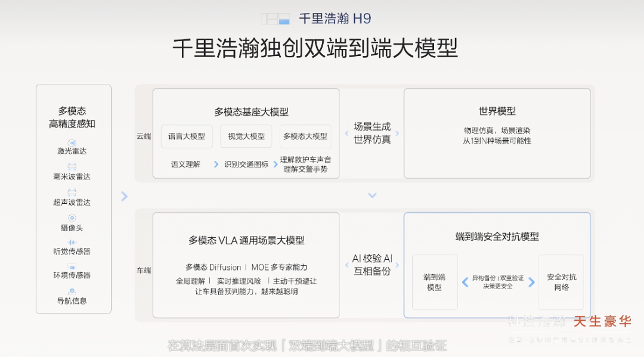Screen dimensions: 644x357
Task: Select the 端到端安全对抗模型 card title
Action: click(497, 237)
